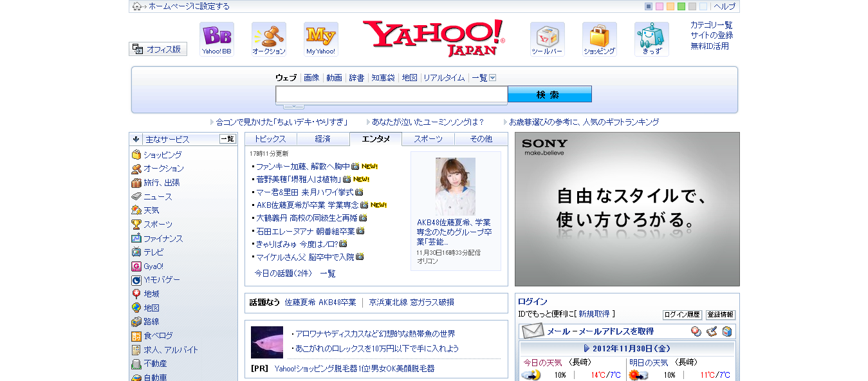Open the My Yahoo! icon
Viewport: 868px width, 381px height.
pos(321,39)
